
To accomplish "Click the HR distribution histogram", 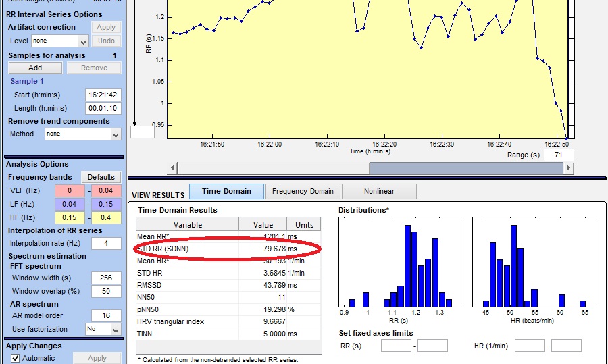I will [x=534, y=262].
